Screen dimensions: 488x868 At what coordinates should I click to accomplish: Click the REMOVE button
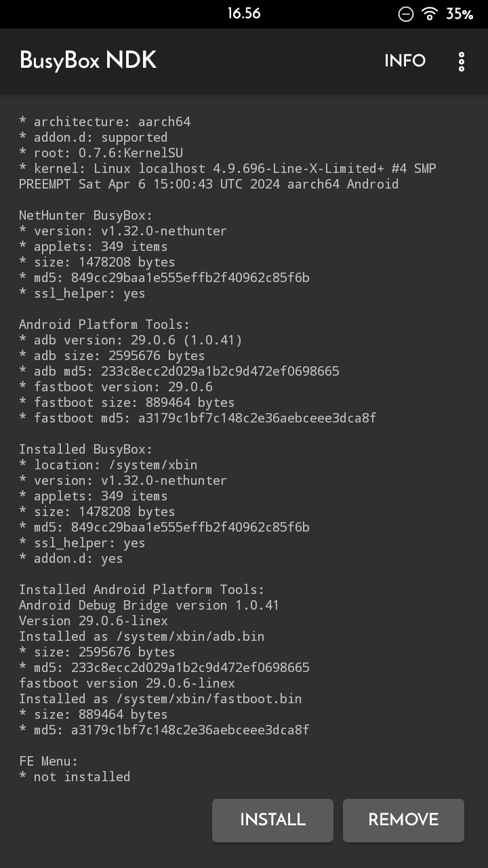403,820
